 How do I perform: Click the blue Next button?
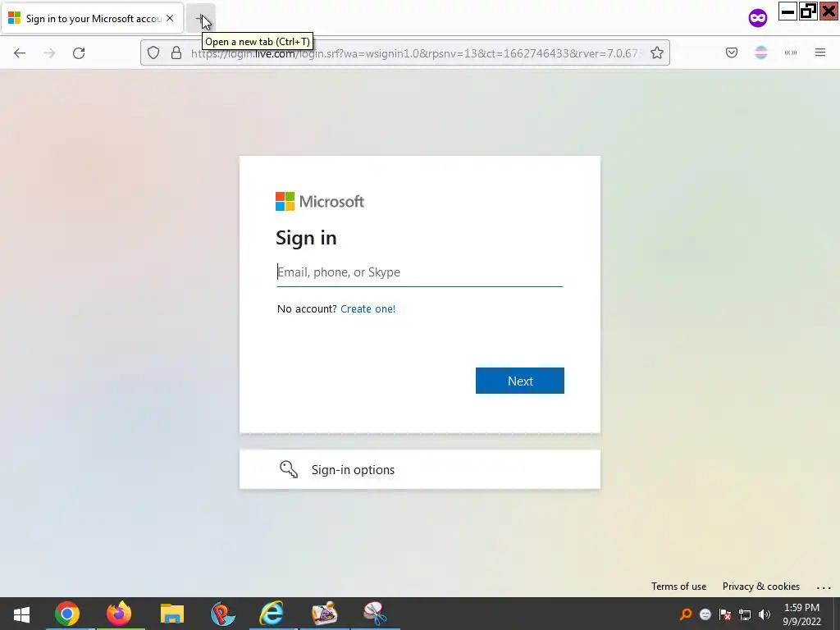click(x=519, y=381)
